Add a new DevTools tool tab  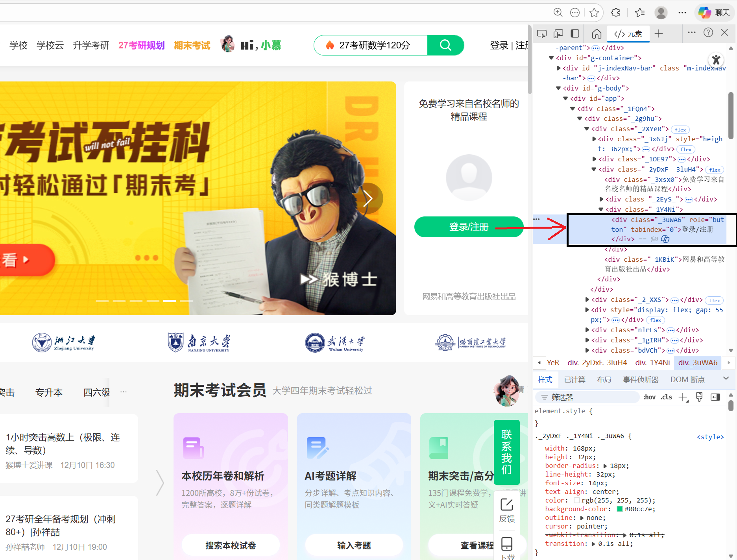click(659, 33)
